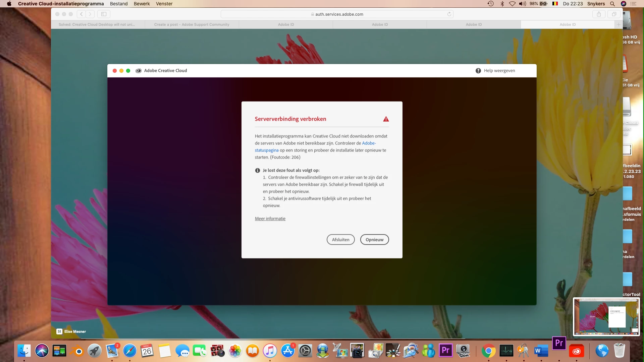This screenshot has width=644, height=362.
Task: Open Wi-Fi status menu
Action: (512, 4)
